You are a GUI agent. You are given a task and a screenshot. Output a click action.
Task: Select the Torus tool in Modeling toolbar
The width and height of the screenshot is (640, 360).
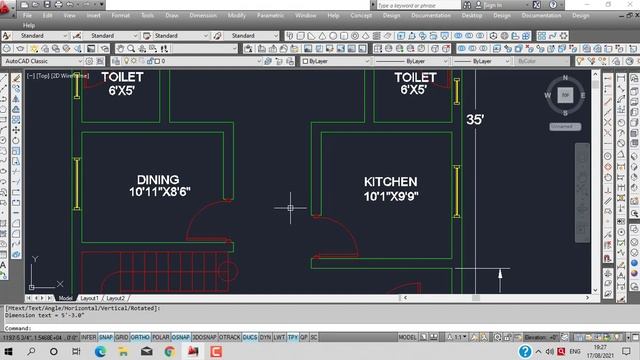click(355, 36)
